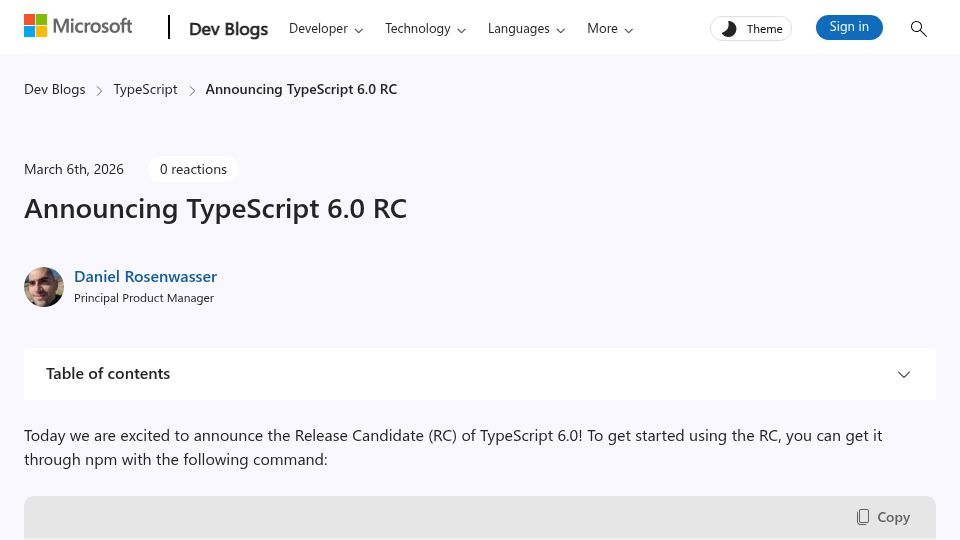The image size is (960, 540).
Task: Click the Table of contents heading
Action: (x=108, y=374)
